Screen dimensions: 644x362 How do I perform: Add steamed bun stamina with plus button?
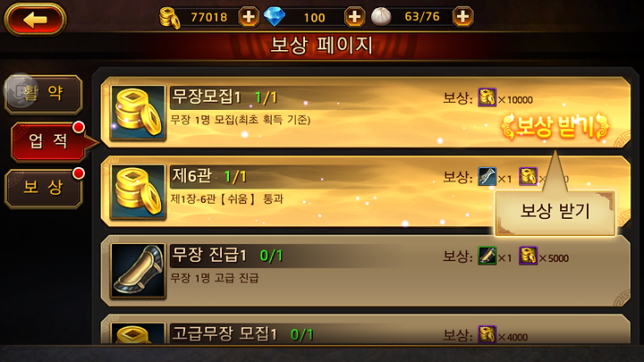coord(463,17)
